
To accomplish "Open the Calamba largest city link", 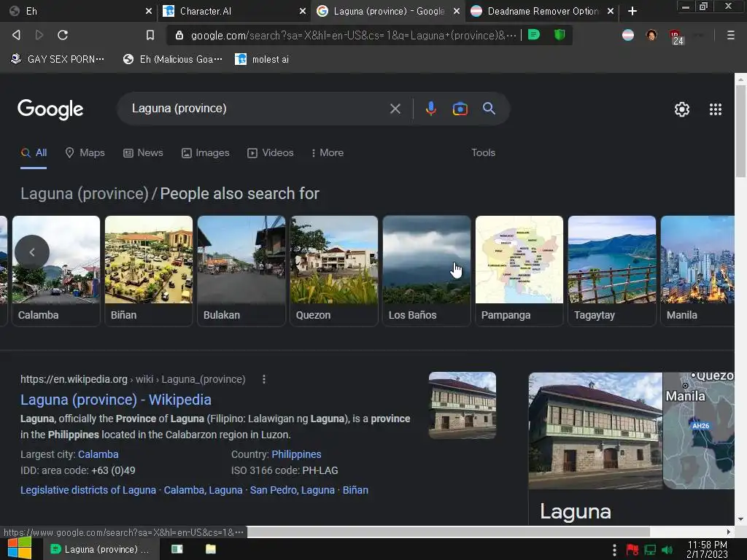I will click(98, 454).
